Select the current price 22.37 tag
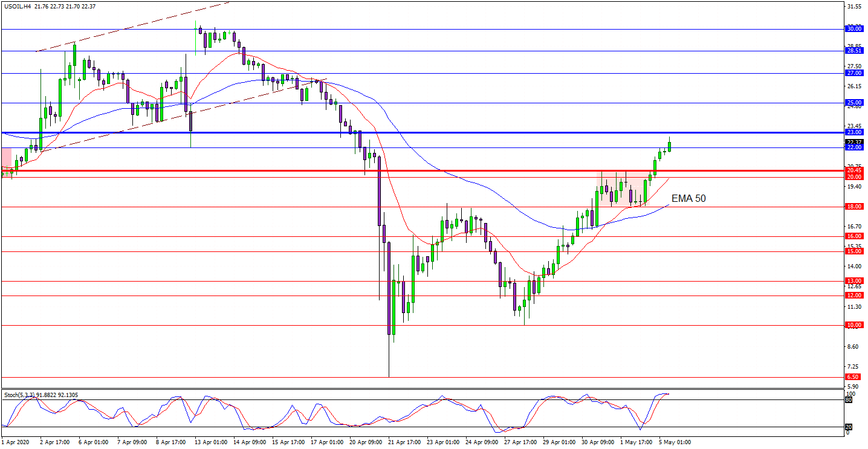868x449 pixels. point(854,143)
